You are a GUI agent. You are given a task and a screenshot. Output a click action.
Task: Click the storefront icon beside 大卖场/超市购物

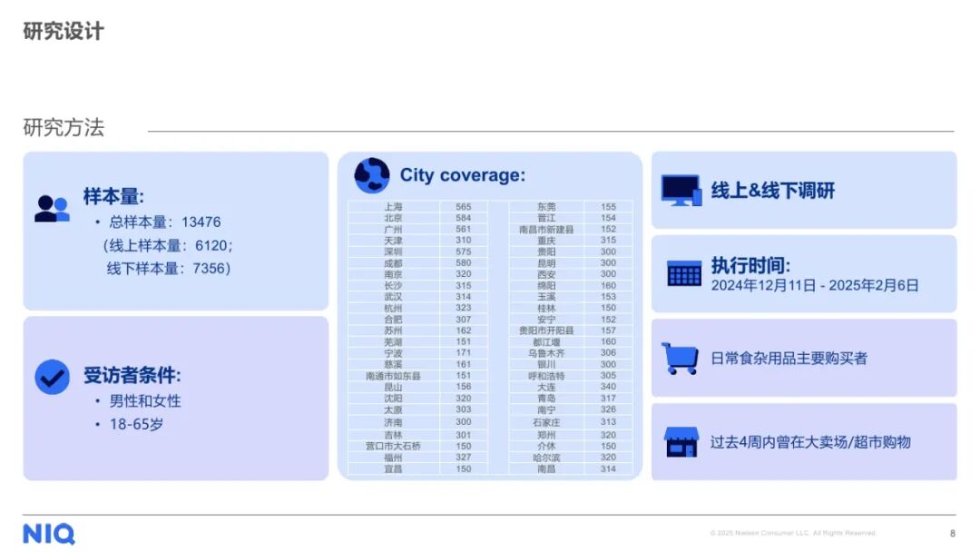coord(681,442)
